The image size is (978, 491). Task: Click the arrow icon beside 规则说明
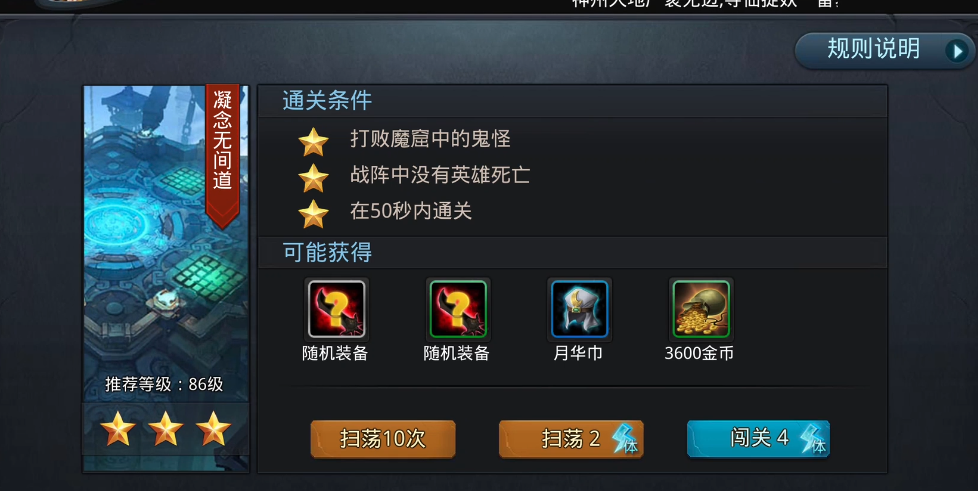point(956,51)
